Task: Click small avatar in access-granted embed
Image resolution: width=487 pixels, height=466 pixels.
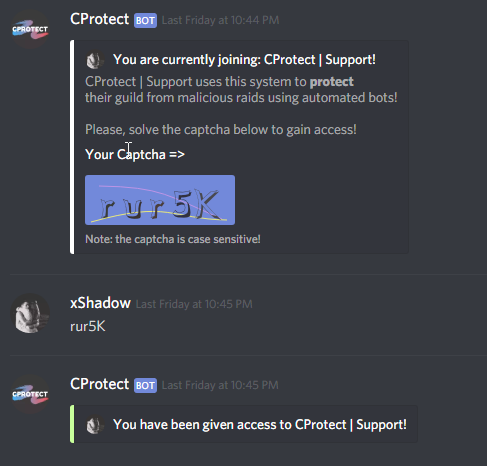Action: 95,425
